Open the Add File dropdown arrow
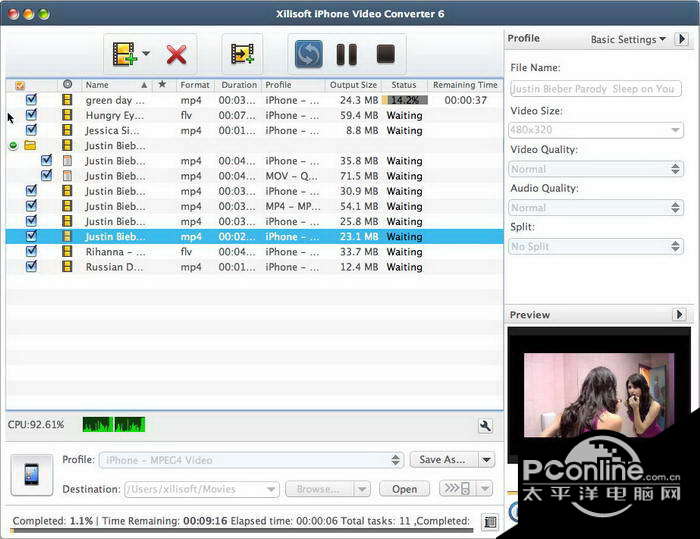The image size is (700, 539). (x=146, y=53)
